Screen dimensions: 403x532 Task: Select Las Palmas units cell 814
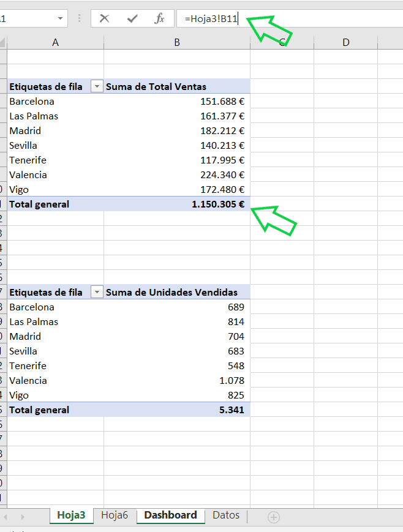177,321
